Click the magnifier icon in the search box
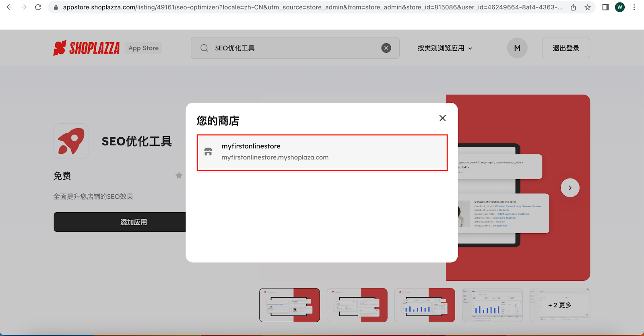Image resolution: width=644 pixels, height=336 pixels. [204, 48]
